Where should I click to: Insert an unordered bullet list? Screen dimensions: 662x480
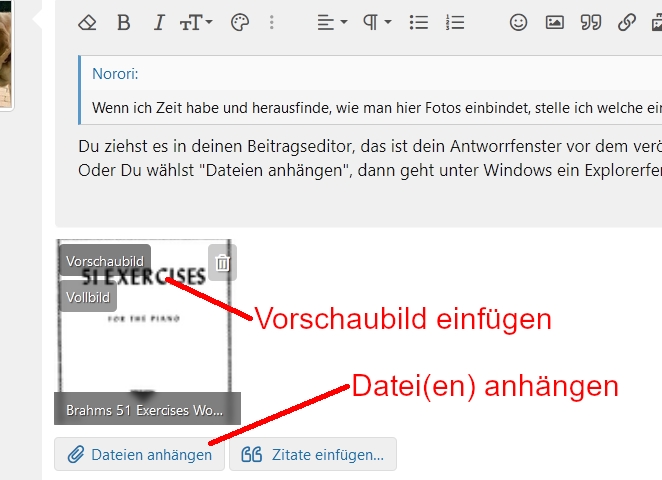419,22
